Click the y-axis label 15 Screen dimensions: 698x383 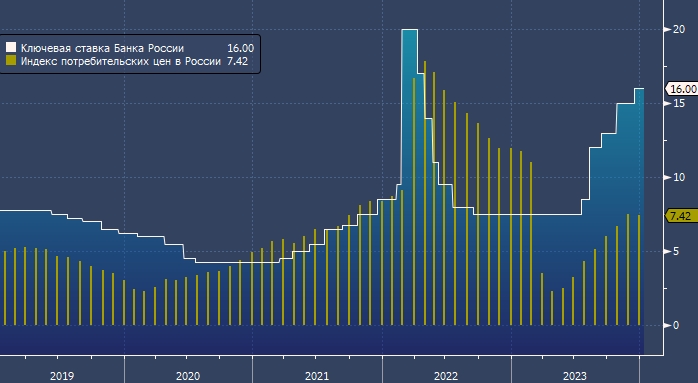tap(679, 103)
